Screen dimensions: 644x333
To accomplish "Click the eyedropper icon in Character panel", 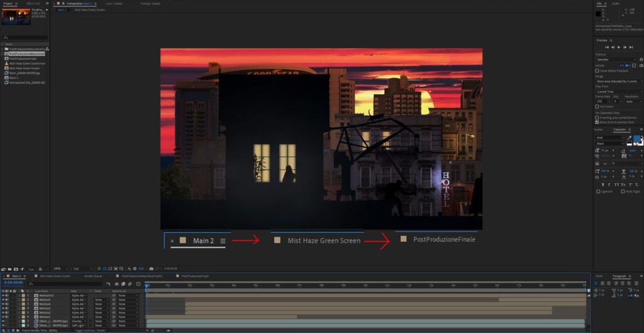I will point(629,137).
